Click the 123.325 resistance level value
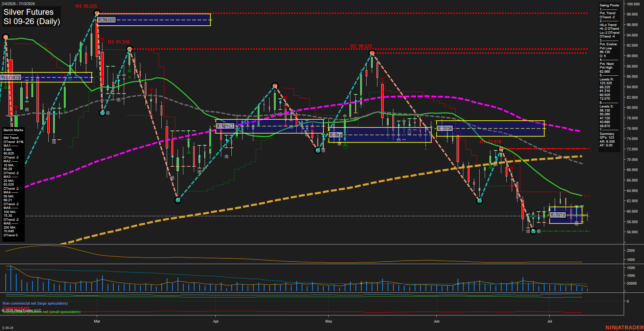The image size is (644, 331). [x=605, y=83]
